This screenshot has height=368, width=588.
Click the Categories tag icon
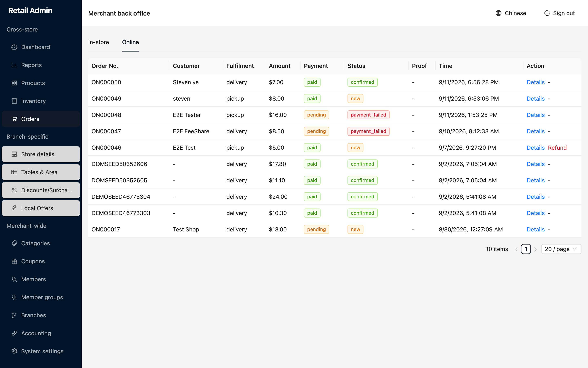coord(14,243)
